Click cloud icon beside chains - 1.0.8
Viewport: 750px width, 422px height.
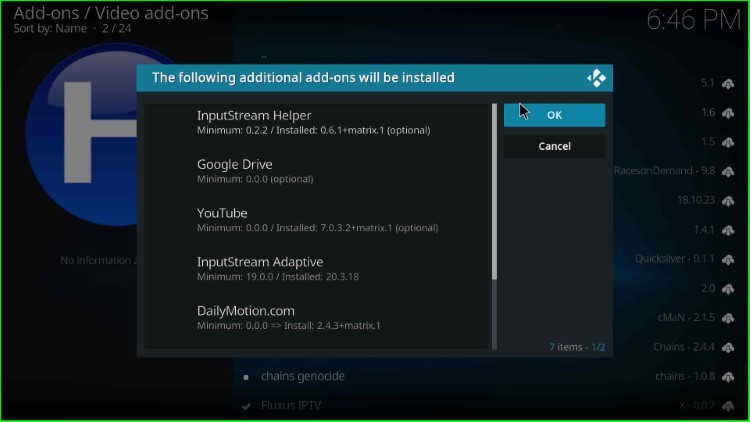[x=728, y=377]
